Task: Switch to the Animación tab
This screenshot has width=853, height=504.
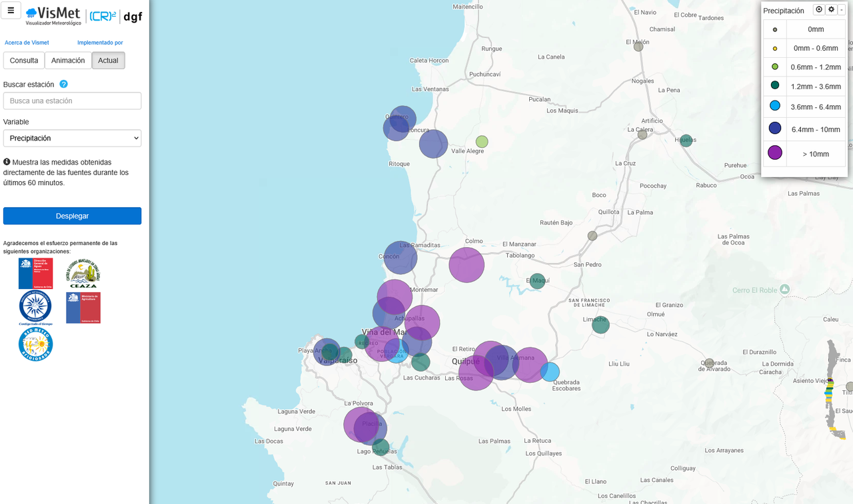Action: [68, 61]
